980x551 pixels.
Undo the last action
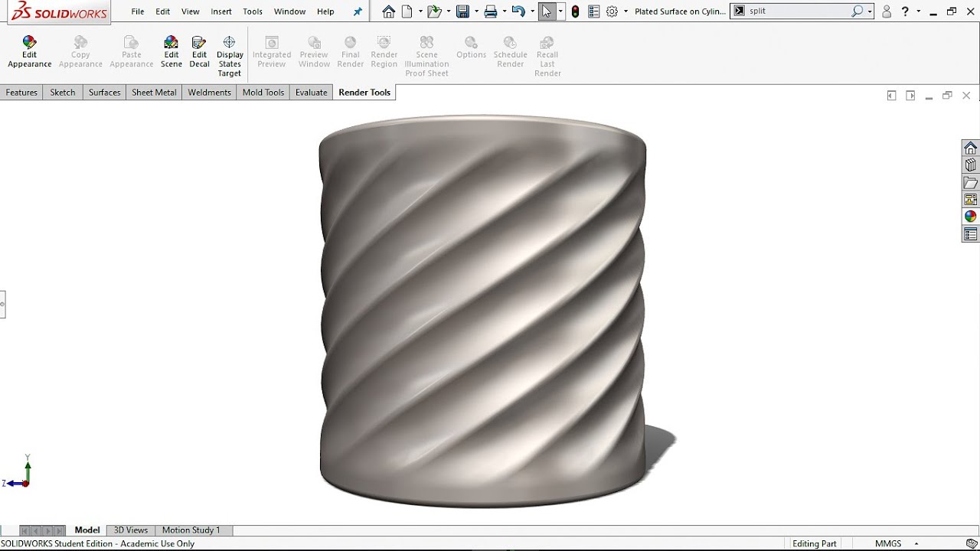pos(518,11)
